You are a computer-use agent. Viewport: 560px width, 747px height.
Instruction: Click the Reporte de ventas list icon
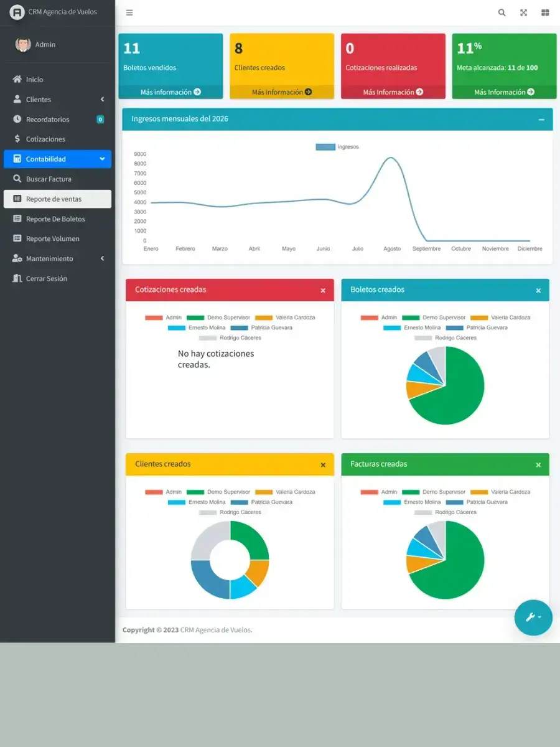[x=17, y=199]
